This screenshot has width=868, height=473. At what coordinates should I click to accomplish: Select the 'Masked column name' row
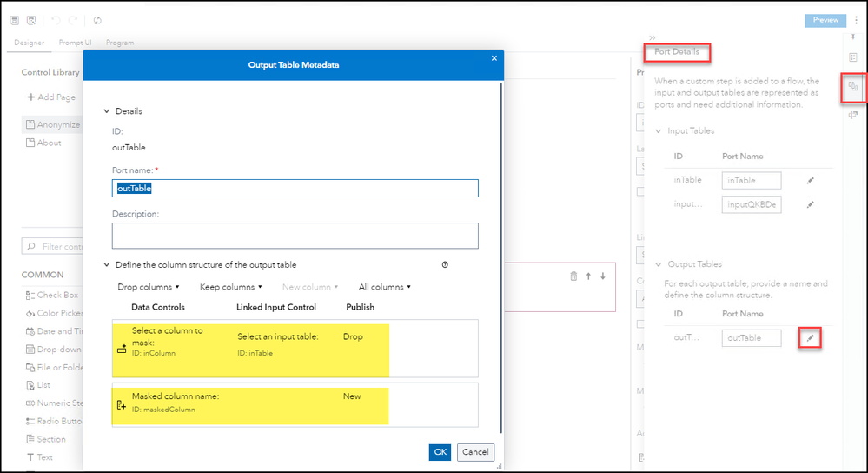coord(295,405)
